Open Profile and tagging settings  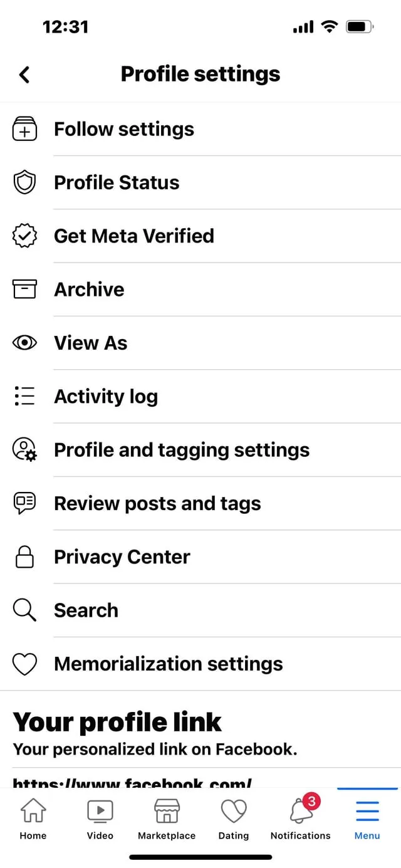(x=182, y=449)
